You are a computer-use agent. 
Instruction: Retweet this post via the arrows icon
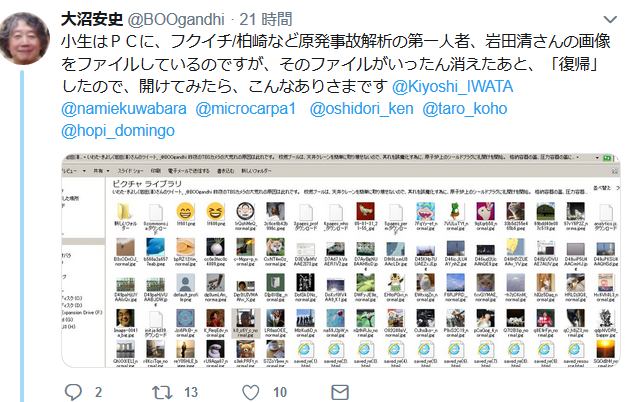click(162, 392)
